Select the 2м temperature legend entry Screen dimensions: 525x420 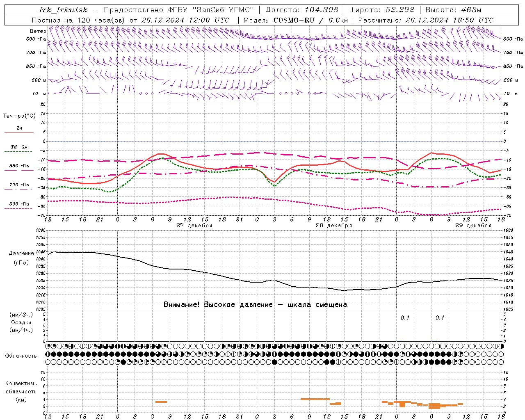coord(19,128)
